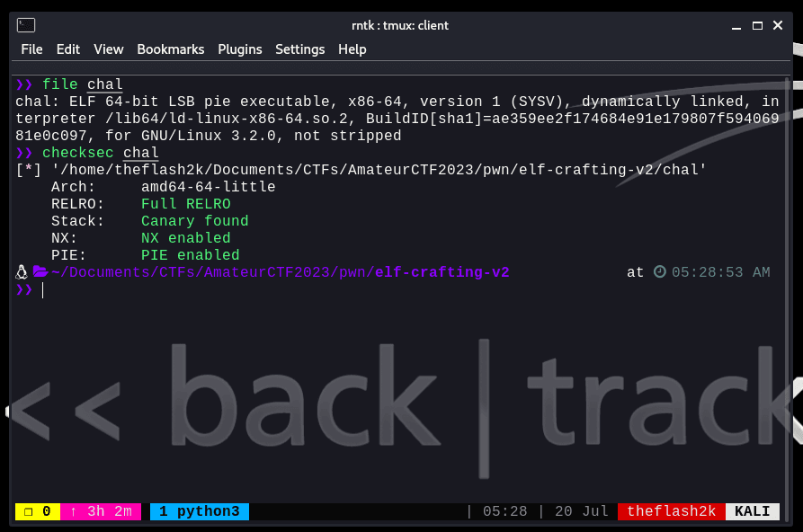Click the KALI hostname status segment
The image size is (803, 532).
coord(752,511)
